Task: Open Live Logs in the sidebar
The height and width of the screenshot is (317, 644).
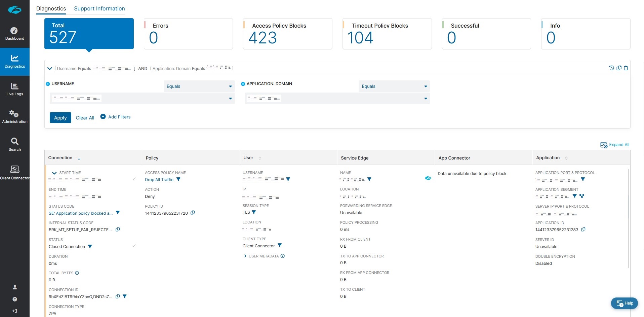Action: [x=14, y=89]
